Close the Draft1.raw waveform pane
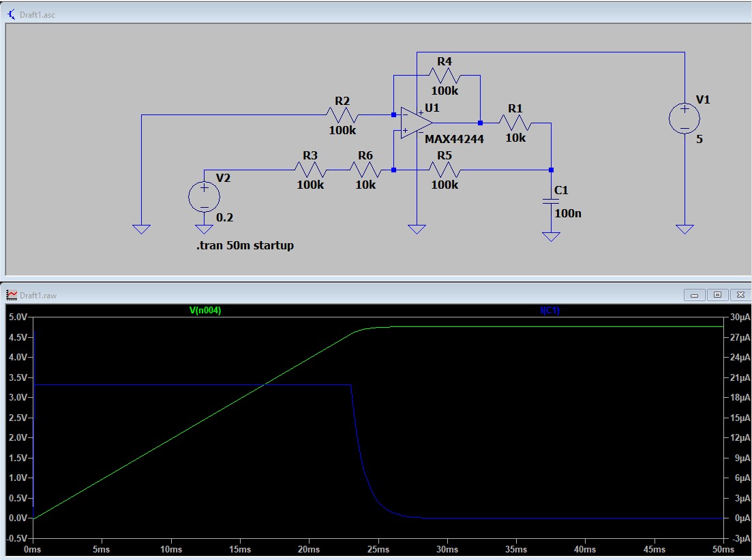752x560 pixels. [740, 295]
